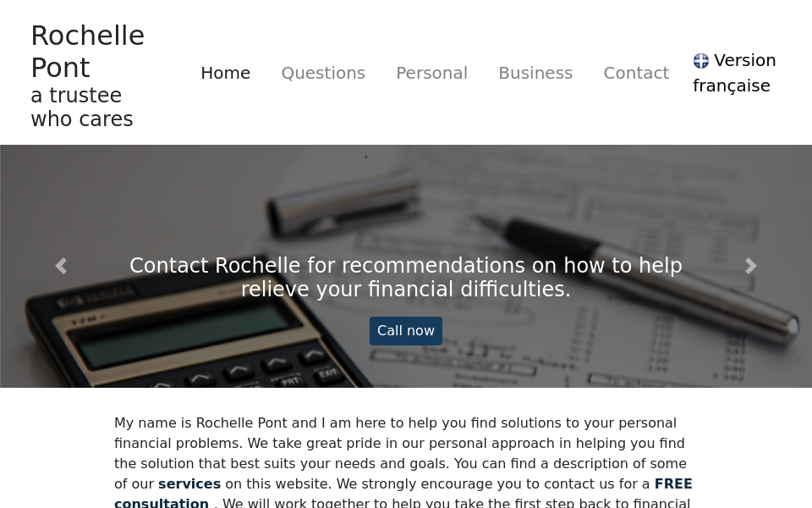Viewport: 812px width, 508px height.
Task: Open the Home menu item
Action: coord(225,73)
